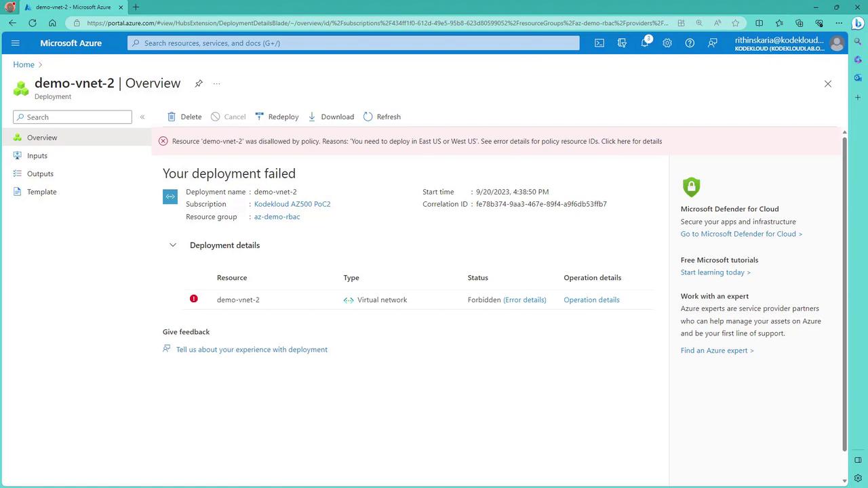
Task: Collapse the left navigation menu
Action: coord(142,117)
